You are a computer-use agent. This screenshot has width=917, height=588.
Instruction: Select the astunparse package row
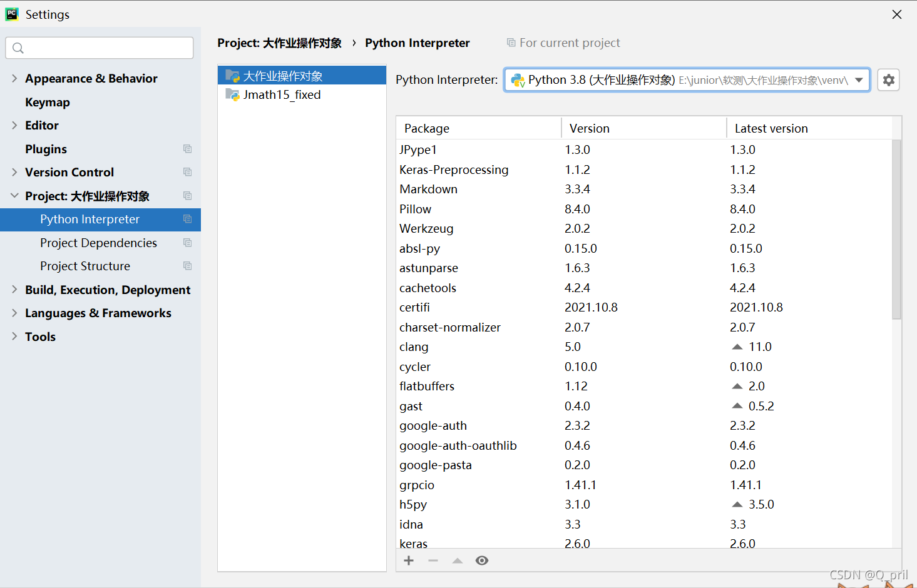point(644,268)
